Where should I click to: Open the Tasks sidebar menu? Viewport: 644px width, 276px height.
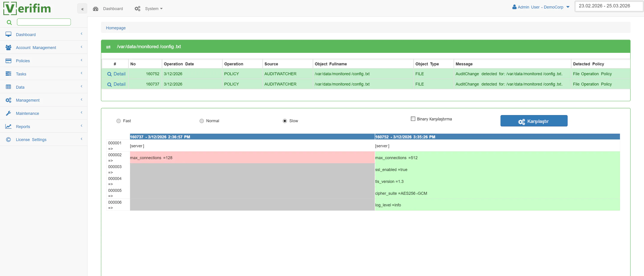click(x=44, y=74)
